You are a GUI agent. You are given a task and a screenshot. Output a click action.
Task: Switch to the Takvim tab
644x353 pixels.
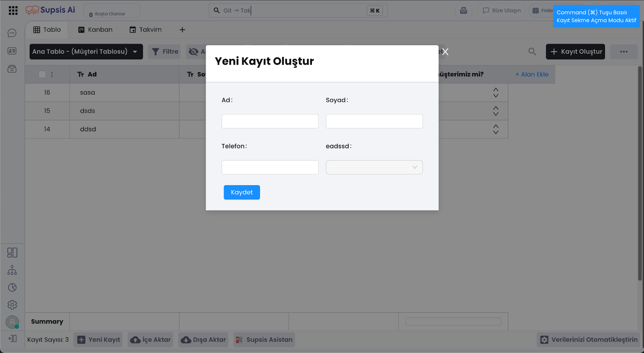coord(145,30)
